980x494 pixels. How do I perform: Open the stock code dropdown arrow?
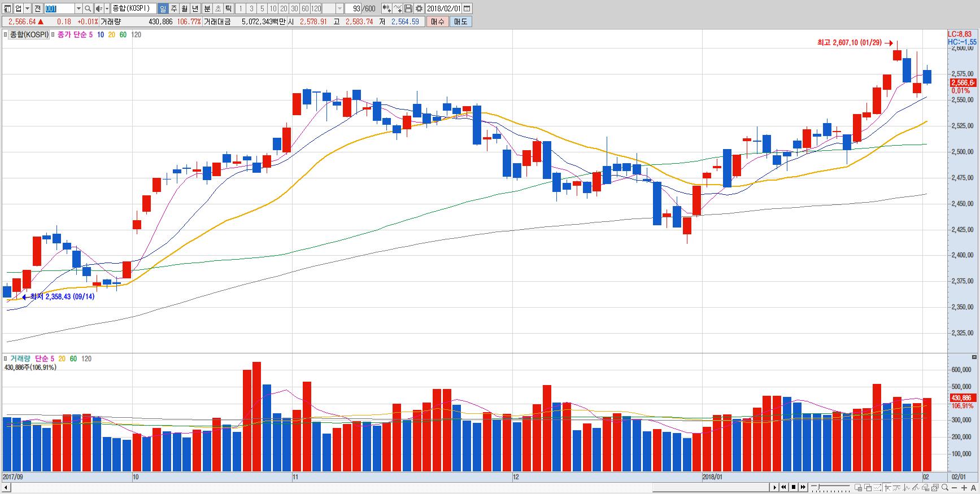point(79,8)
